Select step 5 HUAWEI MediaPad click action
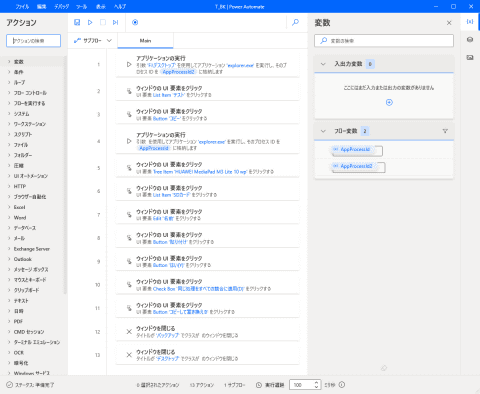Viewport: 480px width, 394px height. [207, 168]
